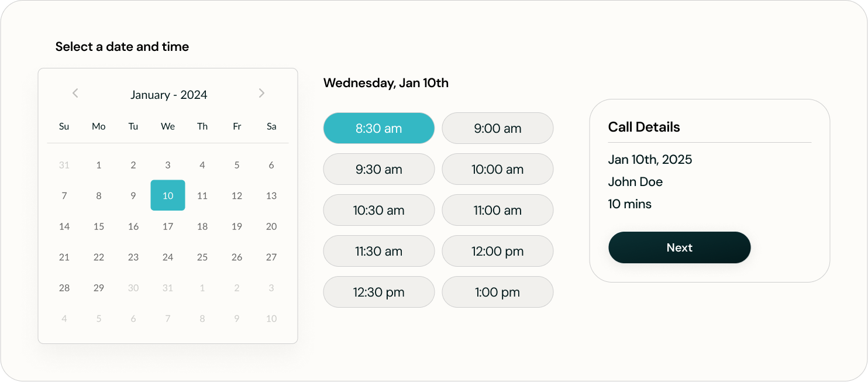Click the January - 2024 month header
This screenshot has height=382, width=868.
coord(169,95)
